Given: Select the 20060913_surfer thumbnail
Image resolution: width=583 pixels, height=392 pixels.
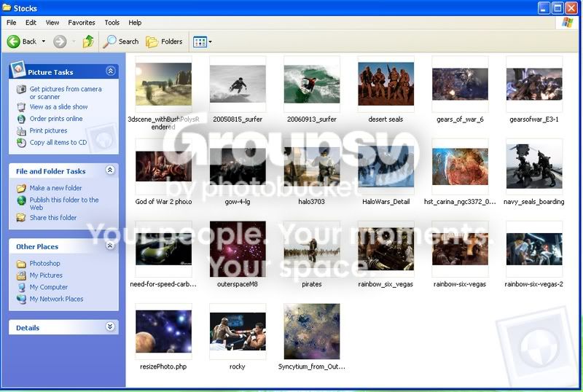Looking at the screenshot, I should tap(312, 84).
